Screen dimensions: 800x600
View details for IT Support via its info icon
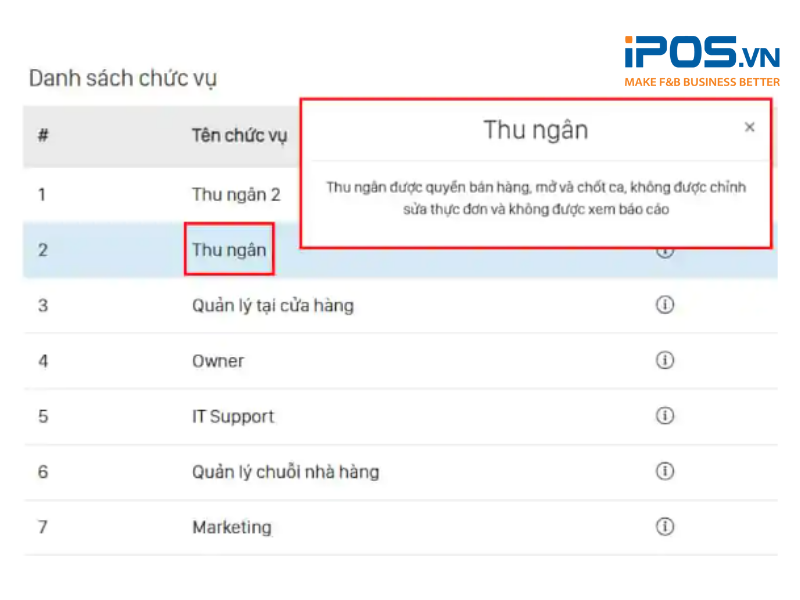pos(665,417)
